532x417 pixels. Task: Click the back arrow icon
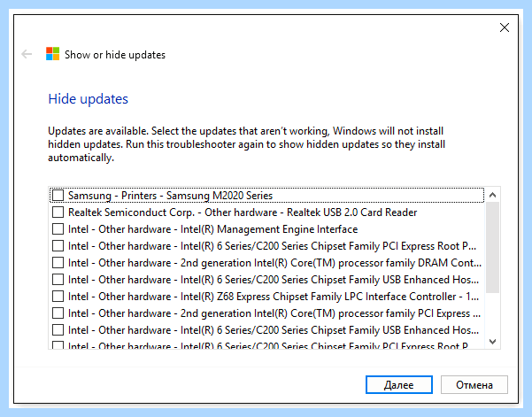[x=27, y=54]
